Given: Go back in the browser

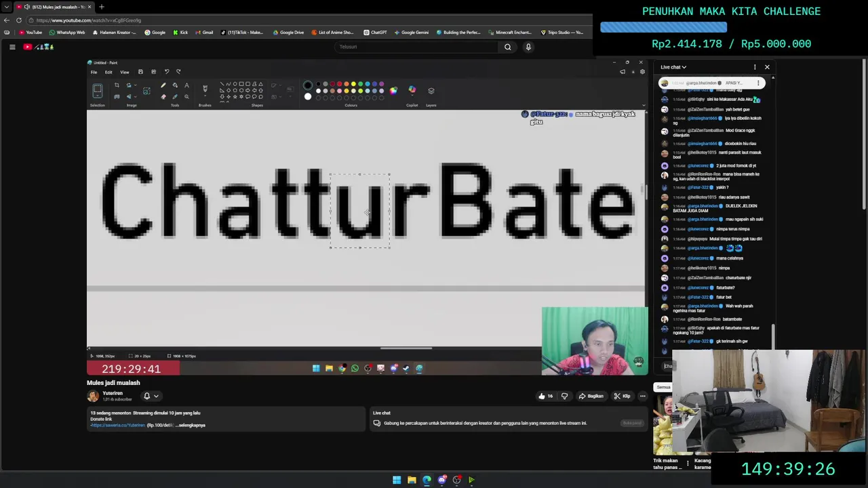Looking at the screenshot, I should (x=7, y=20).
